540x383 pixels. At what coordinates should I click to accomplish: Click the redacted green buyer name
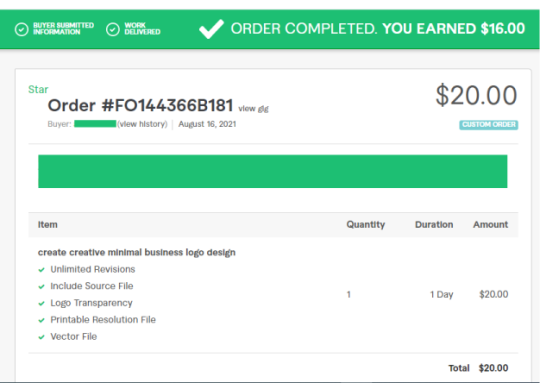(x=95, y=124)
